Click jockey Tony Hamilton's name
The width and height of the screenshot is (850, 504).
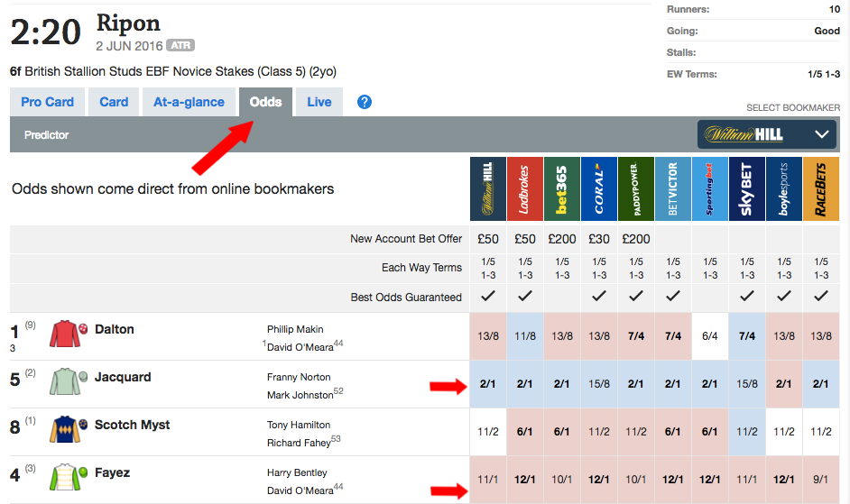pos(299,425)
